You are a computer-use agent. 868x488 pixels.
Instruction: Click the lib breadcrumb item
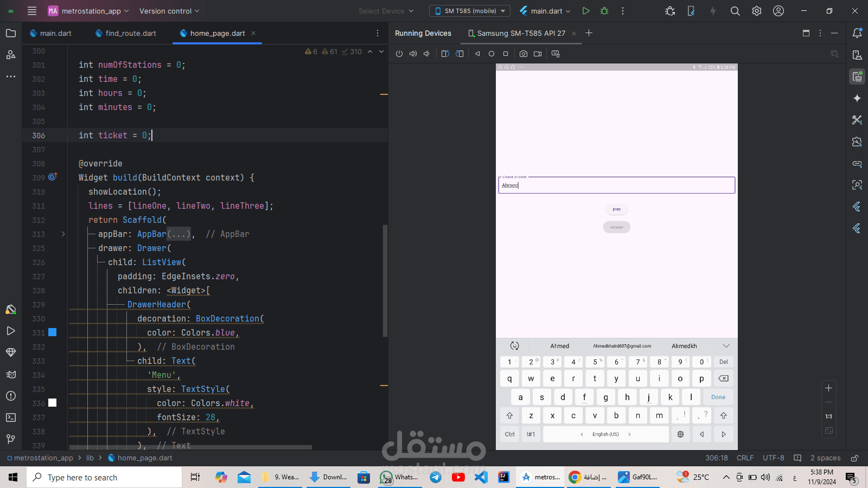[x=90, y=458]
